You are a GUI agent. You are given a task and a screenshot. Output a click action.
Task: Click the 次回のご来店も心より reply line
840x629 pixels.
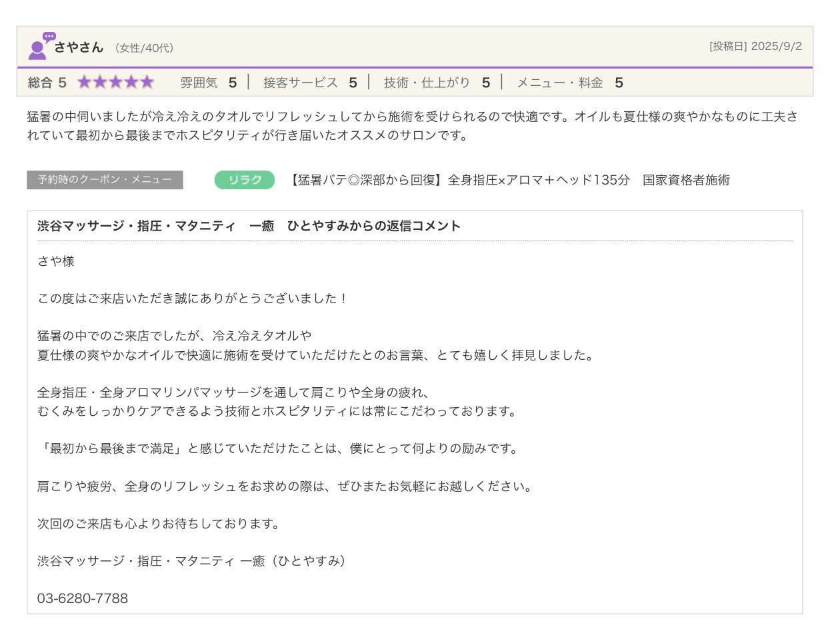[x=159, y=524]
